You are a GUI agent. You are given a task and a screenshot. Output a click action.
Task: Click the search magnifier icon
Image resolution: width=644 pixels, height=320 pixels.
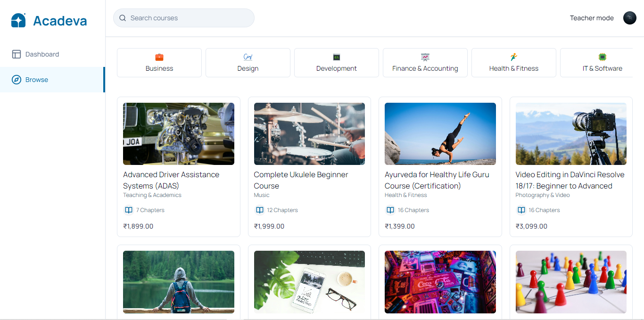(x=123, y=18)
